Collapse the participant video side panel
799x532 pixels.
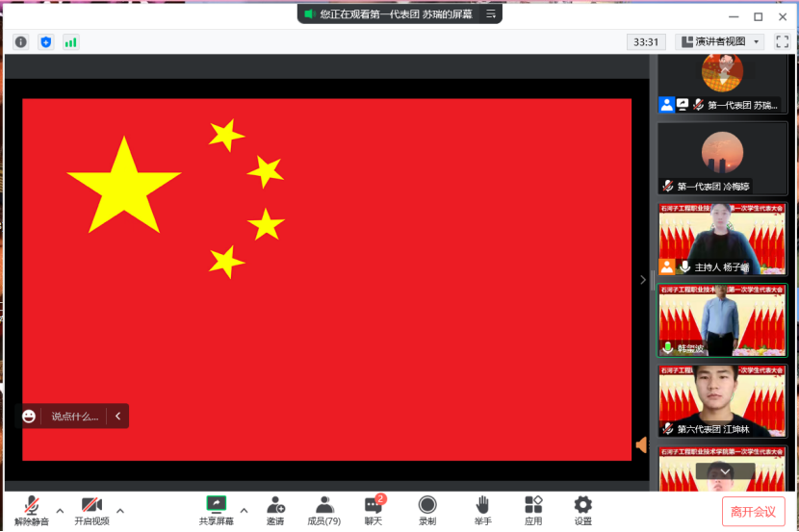click(x=644, y=280)
